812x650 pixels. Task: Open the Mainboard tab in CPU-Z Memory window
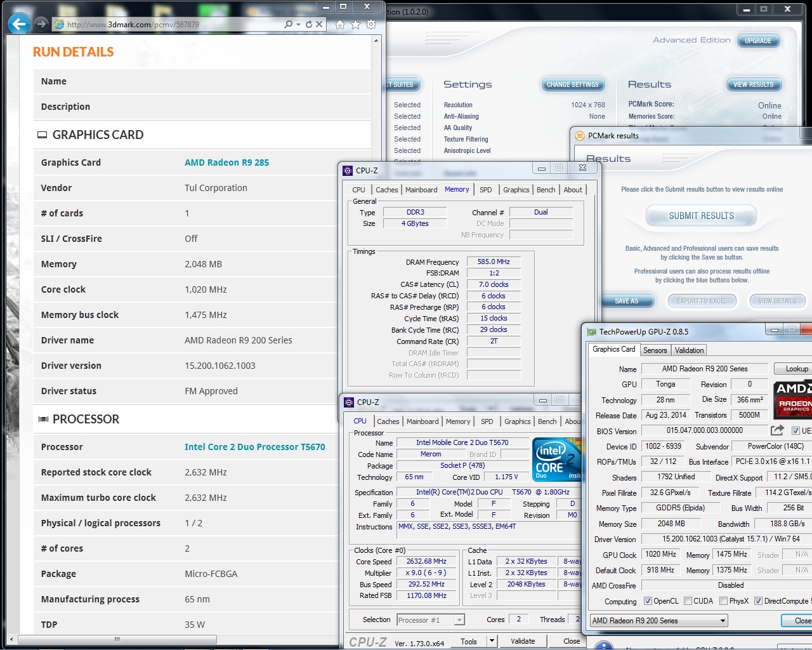point(421,190)
